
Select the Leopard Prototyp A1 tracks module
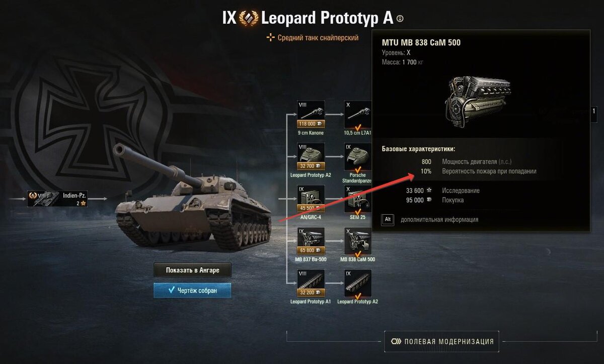(311, 283)
